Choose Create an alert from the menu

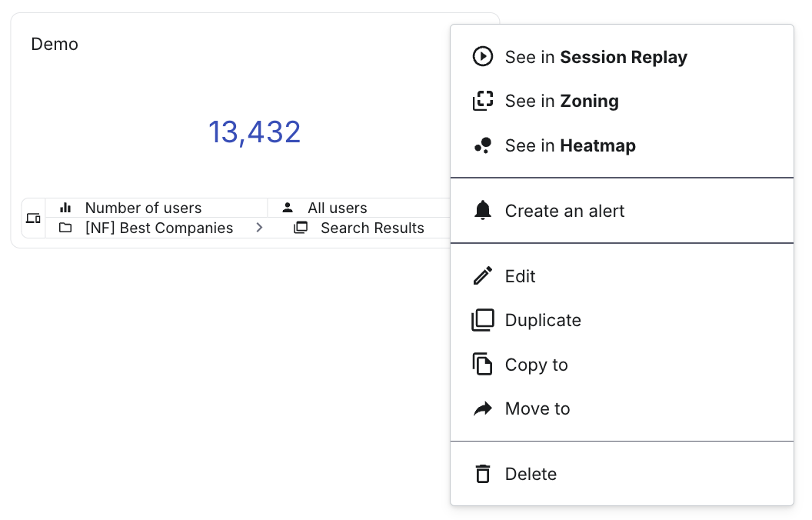[564, 211]
